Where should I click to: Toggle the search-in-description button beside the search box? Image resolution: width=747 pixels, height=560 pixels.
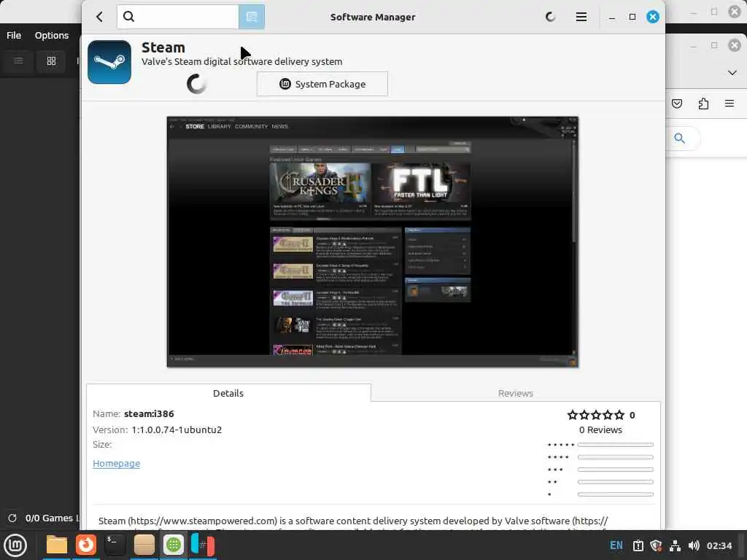coord(252,17)
